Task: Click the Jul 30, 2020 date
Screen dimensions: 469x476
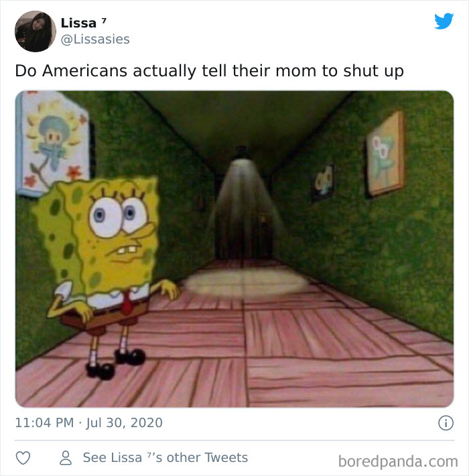Action: (x=124, y=422)
